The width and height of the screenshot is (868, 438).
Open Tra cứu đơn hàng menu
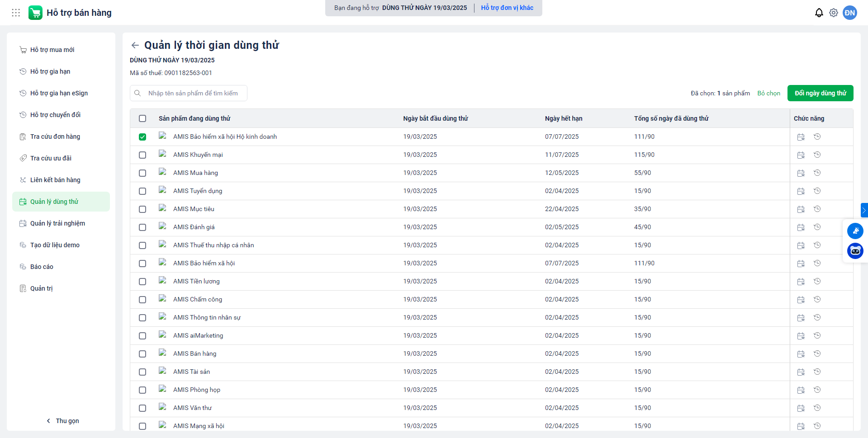pyautogui.click(x=61, y=137)
